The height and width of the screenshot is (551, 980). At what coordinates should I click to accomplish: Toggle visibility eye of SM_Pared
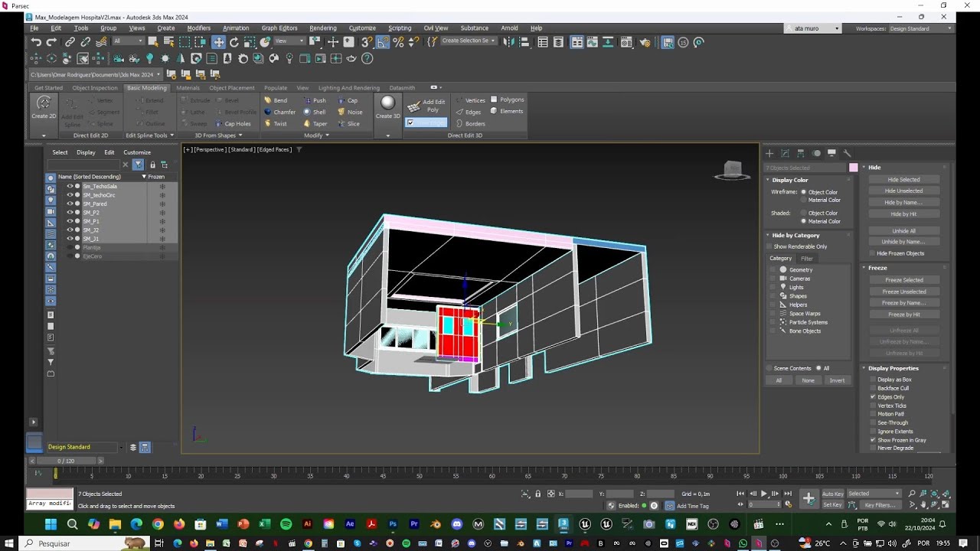click(x=70, y=204)
